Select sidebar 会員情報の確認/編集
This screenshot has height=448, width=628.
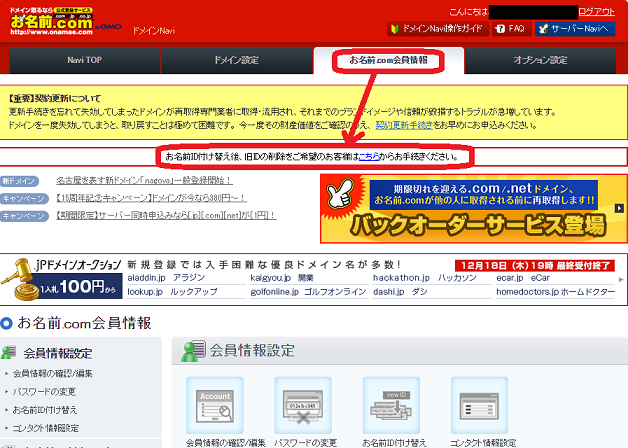(x=52, y=374)
